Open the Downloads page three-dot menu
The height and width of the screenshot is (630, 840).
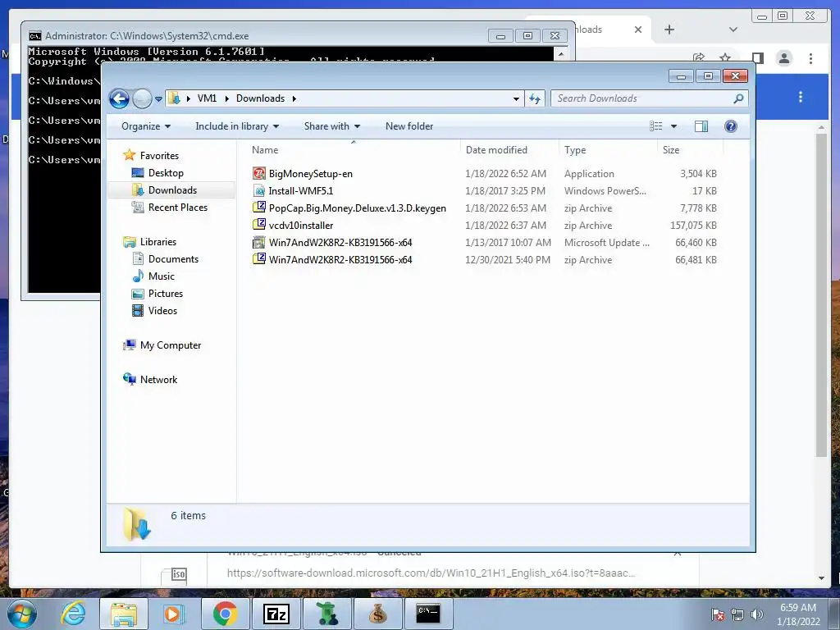pos(801,97)
